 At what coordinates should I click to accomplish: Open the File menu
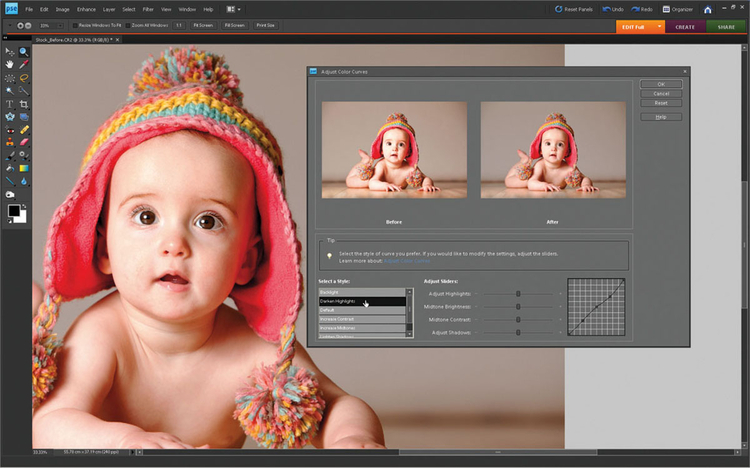29,9
